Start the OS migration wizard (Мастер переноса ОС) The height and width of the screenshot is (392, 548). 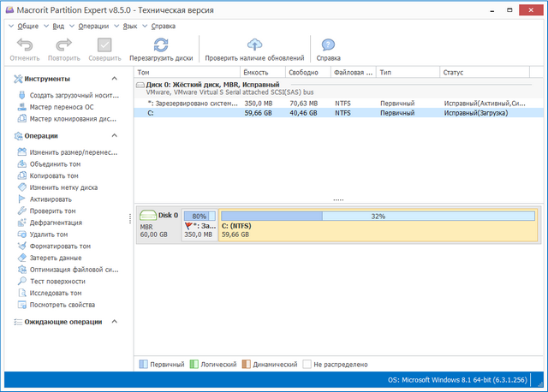[61, 107]
